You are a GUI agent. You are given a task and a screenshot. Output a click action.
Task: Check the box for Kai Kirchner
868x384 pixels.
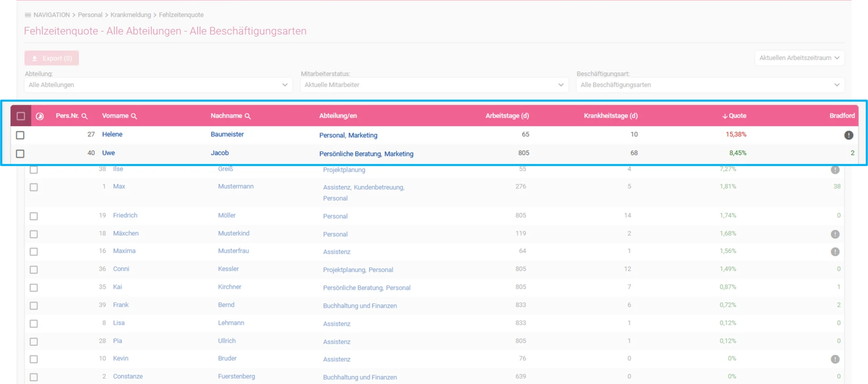point(34,288)
